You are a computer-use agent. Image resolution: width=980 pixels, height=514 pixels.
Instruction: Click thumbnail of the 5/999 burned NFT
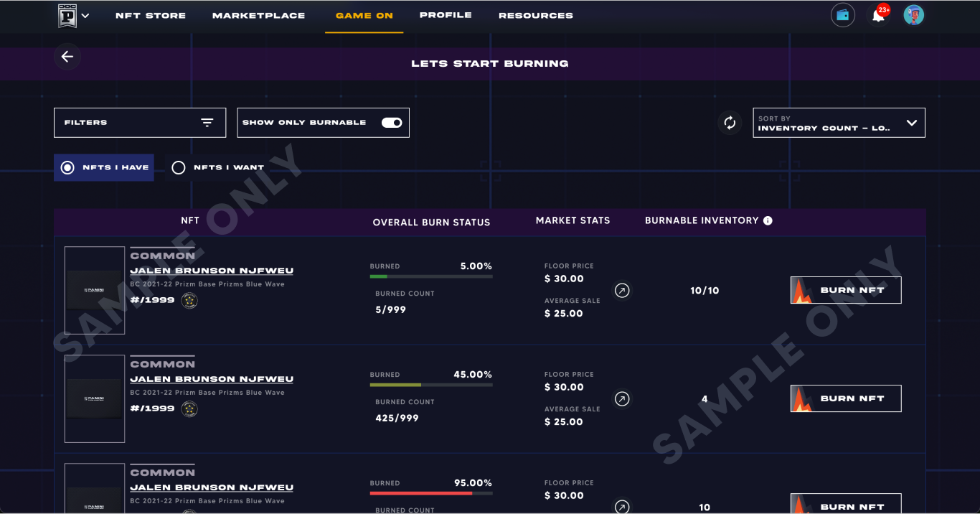(x=95, y=290)
